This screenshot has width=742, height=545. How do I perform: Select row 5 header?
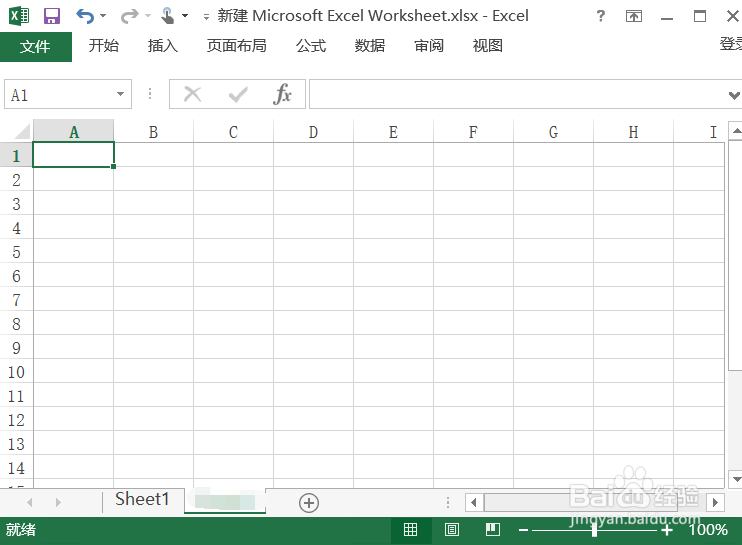(16, 251)
